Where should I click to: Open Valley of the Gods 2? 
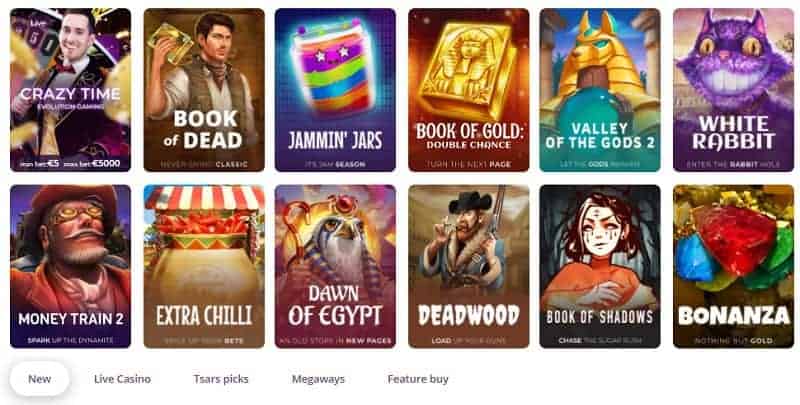point(600,90)
